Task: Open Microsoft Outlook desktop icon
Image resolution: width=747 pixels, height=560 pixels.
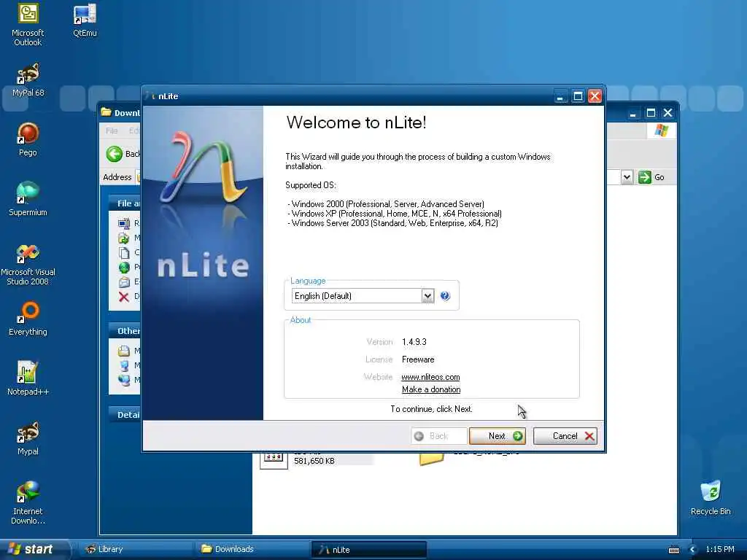Action: coord(28,24)
